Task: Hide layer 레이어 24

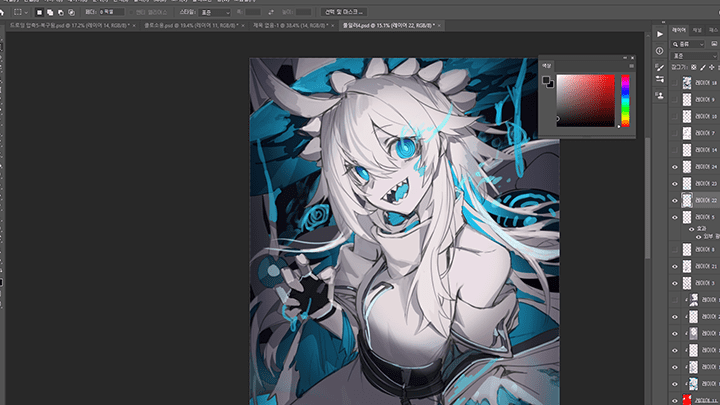Action: pyautogui.click(x=675, y=167)
